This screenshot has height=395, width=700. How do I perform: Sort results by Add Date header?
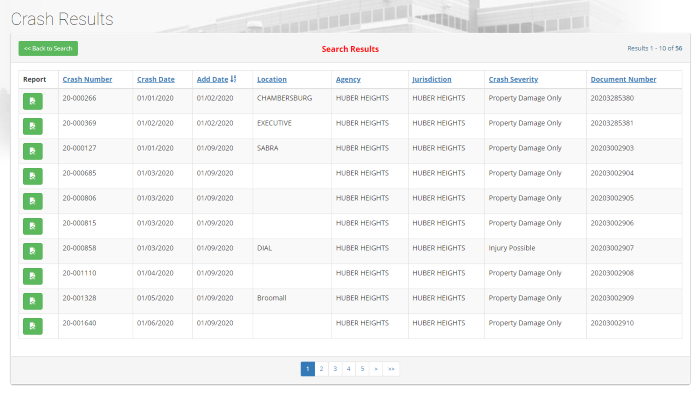tap(212, 79)
